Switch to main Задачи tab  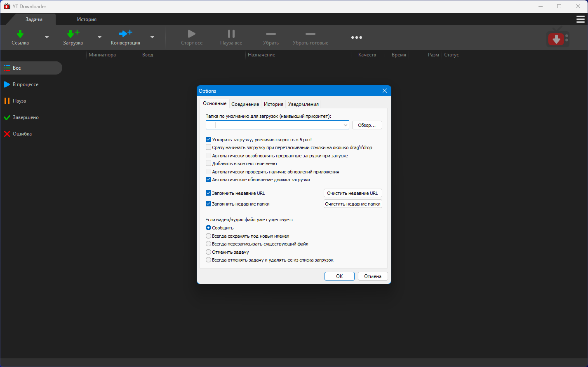pos(34,19)
